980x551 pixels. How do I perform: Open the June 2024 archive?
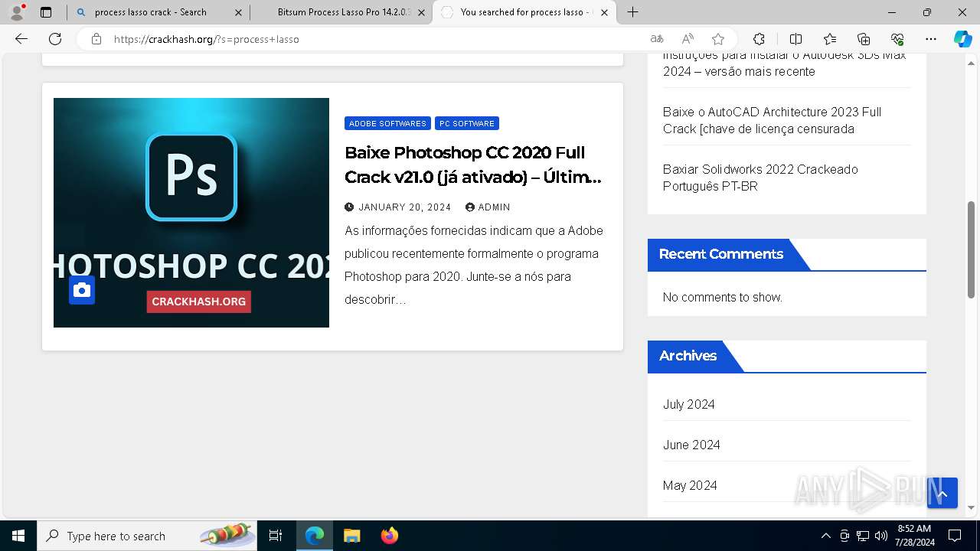(691, 445)
